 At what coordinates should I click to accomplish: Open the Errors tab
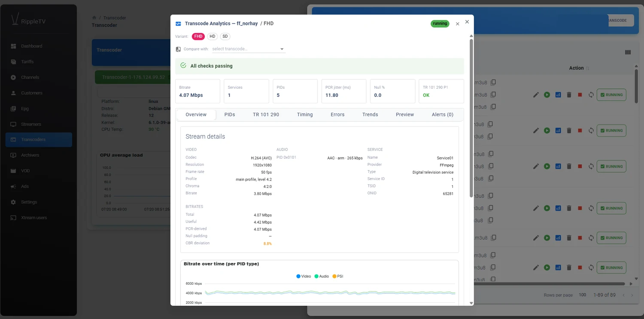pyautogui.click(x=337, y=114)
